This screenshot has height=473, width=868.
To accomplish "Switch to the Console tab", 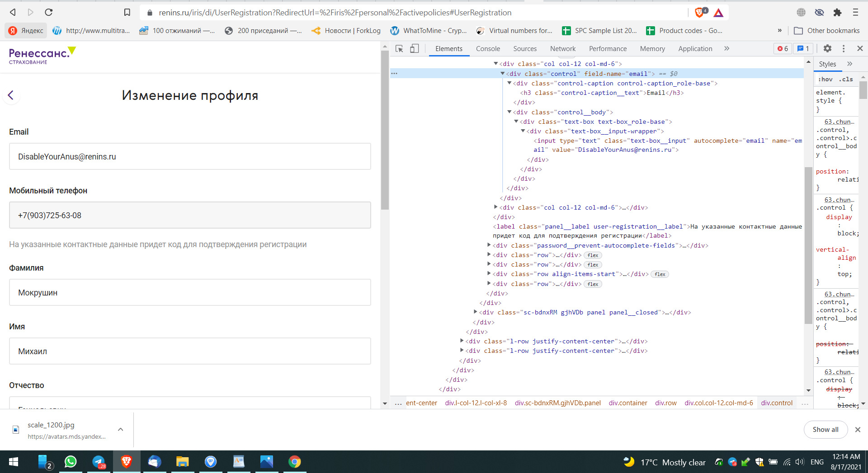I will click(487, 49).
